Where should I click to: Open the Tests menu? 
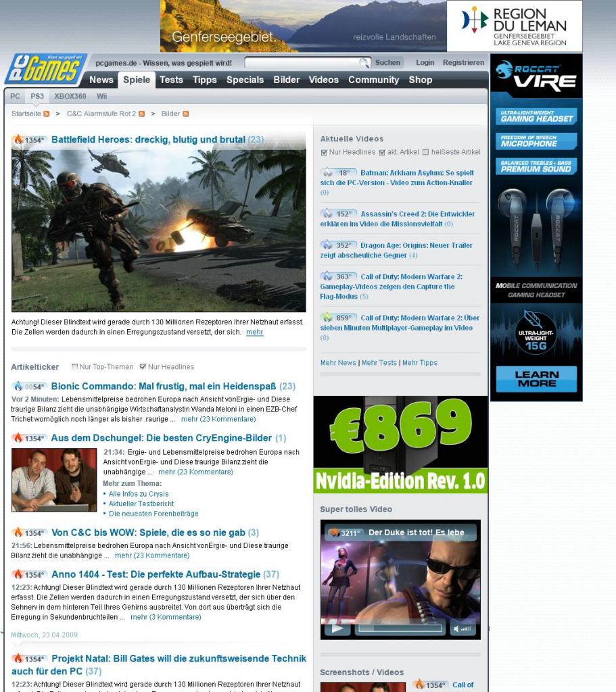pos(171,80)
